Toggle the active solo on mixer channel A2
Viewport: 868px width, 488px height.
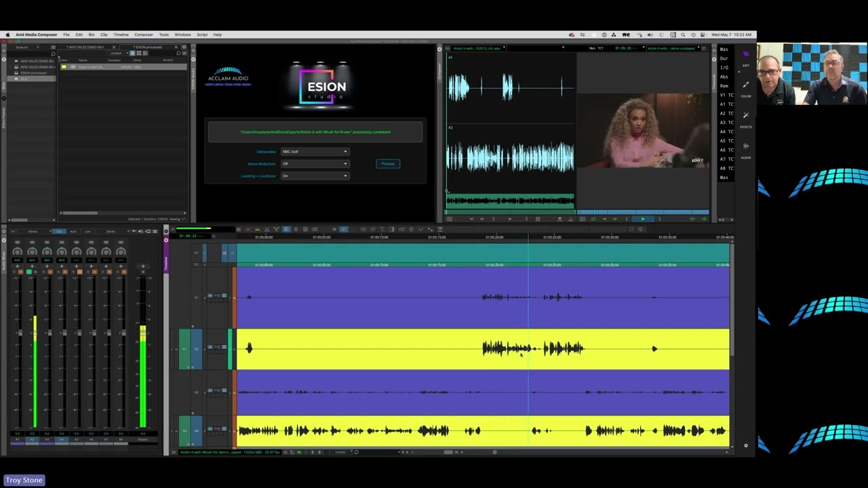[x=28, y=272]
